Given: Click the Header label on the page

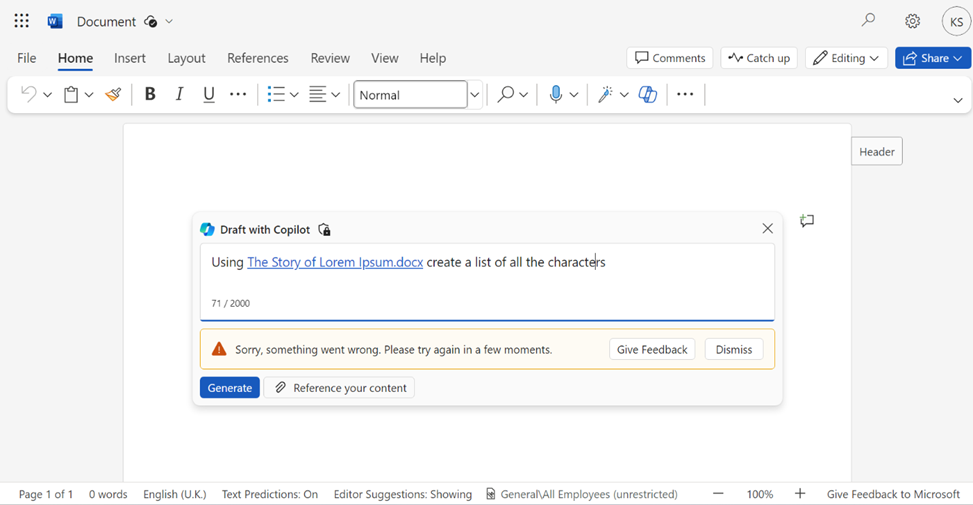Looking at the screenshot, I should pos(877,151).
